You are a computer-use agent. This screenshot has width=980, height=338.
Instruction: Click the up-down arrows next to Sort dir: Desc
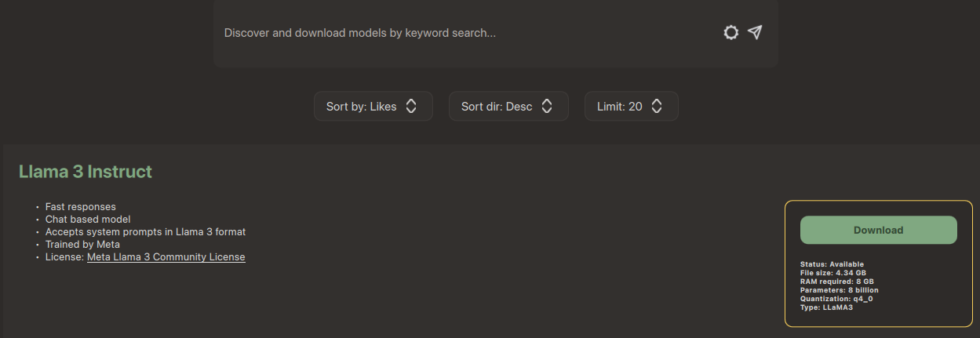pos(547,107)
